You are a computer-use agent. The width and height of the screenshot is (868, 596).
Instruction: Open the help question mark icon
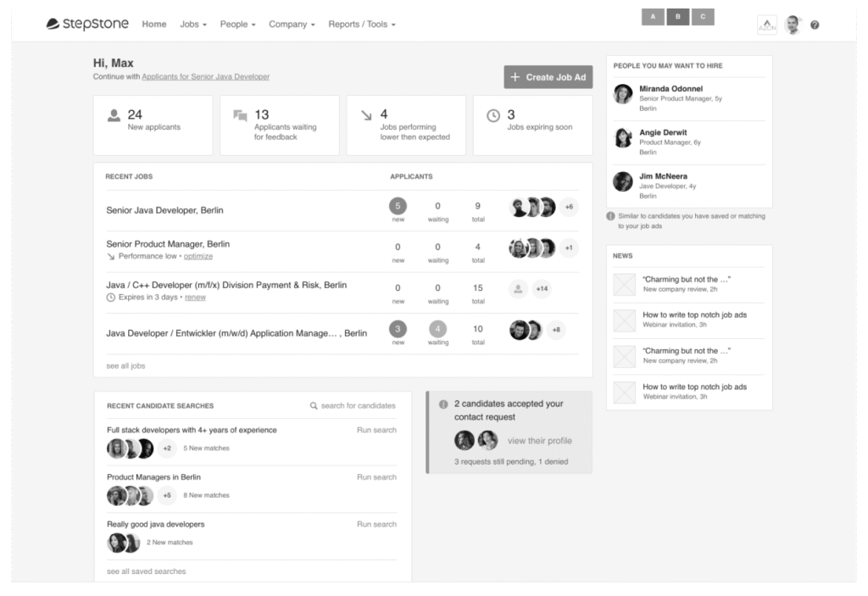pyautogui.click(x=815, y=25)
